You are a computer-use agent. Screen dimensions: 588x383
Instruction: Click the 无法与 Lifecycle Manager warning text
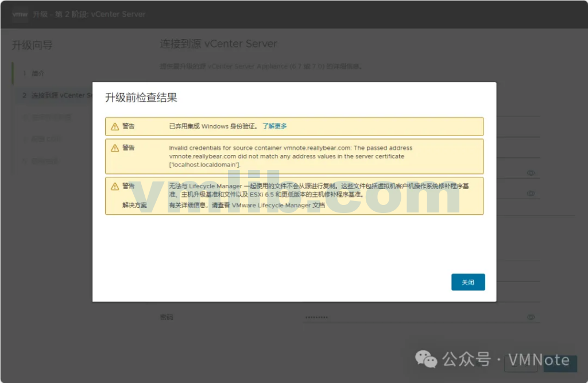(319, 190)
